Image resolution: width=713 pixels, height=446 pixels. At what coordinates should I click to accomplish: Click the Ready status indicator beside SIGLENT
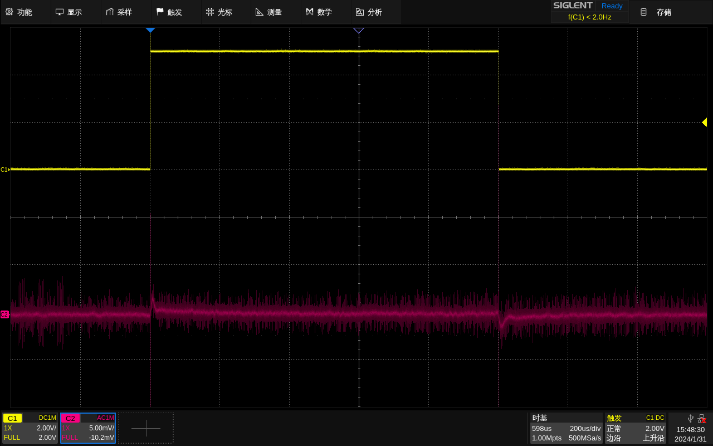611,6
